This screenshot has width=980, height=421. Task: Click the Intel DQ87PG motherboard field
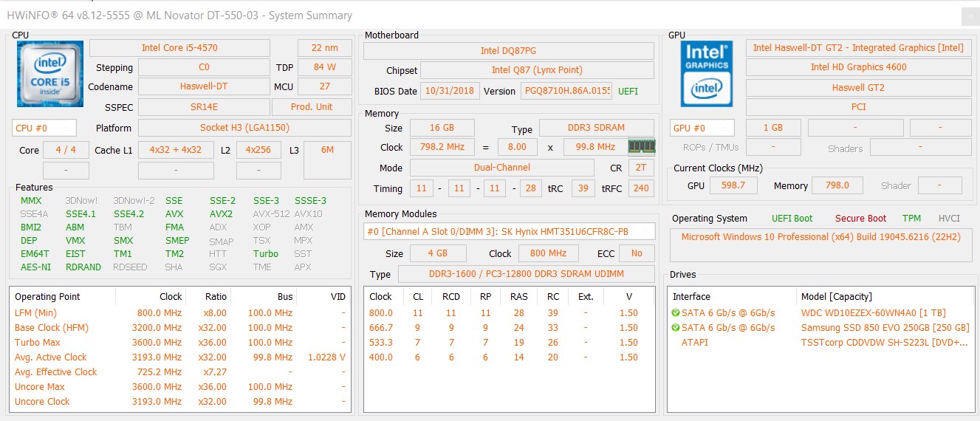(509, 51)
